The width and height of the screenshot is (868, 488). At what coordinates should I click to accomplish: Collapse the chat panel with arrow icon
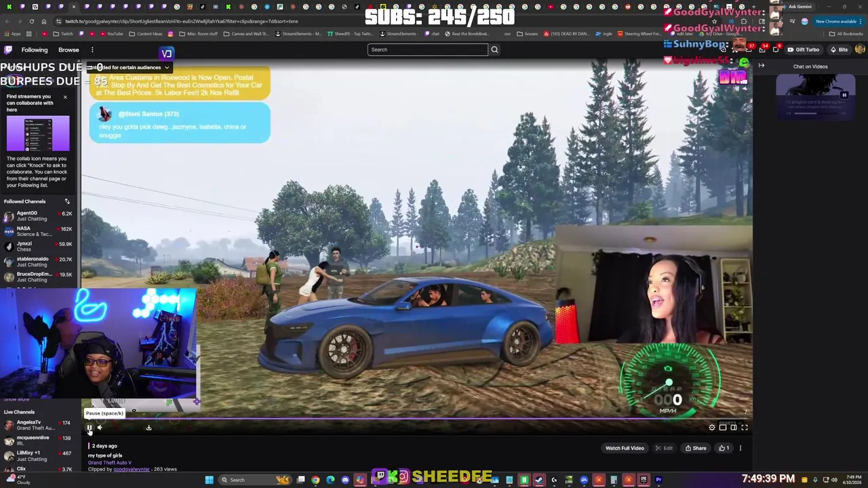(762, 66)
